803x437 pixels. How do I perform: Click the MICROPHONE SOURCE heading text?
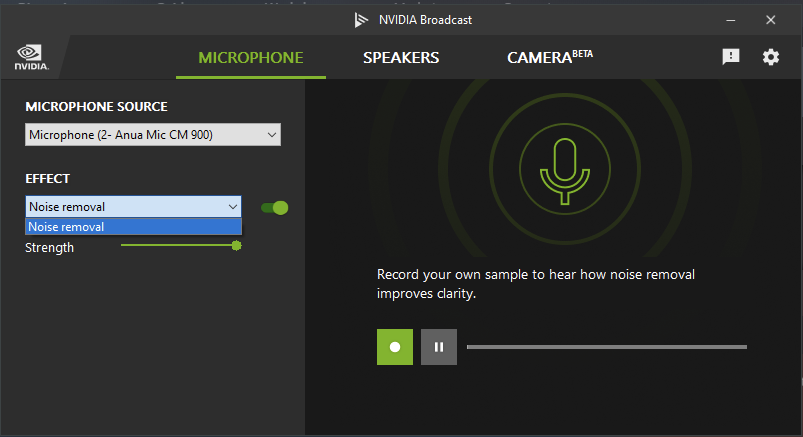[96, 107]
